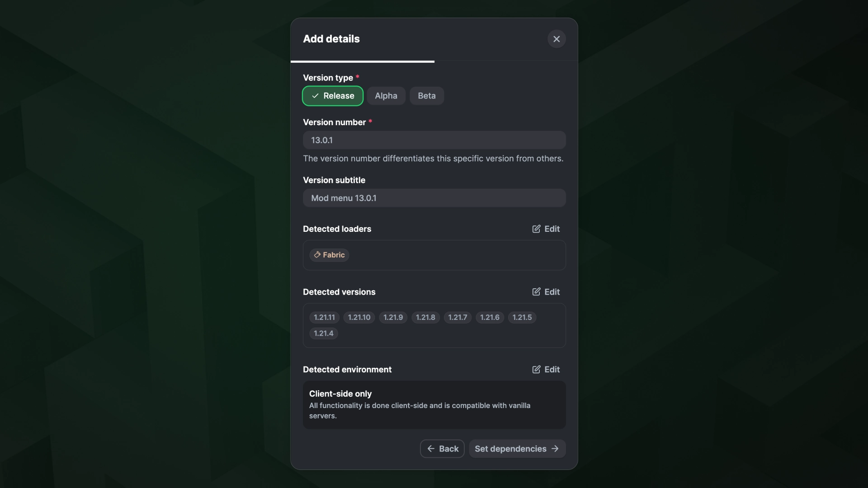Click the pencil icon beside Detected environment
This screenshot has width=868, height=488.
click(536, 370)
